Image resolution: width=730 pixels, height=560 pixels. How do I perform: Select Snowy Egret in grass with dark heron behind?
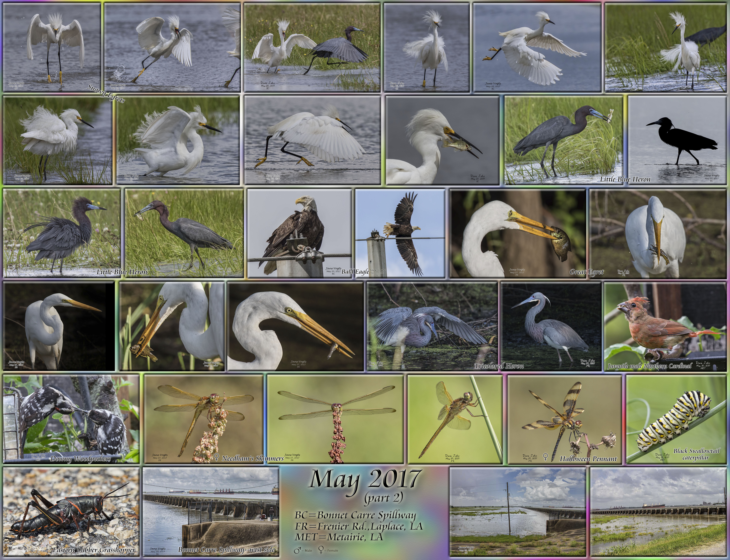[x=666, y=48]
